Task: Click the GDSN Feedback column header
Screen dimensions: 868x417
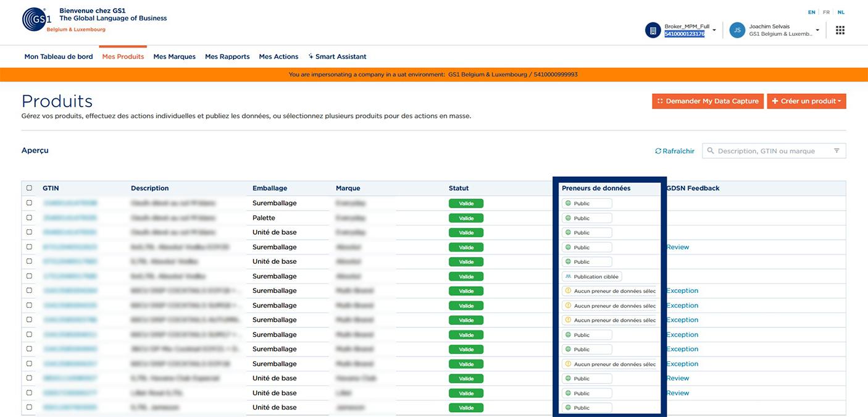Action: pyautogui.click(x=693, y=188)
